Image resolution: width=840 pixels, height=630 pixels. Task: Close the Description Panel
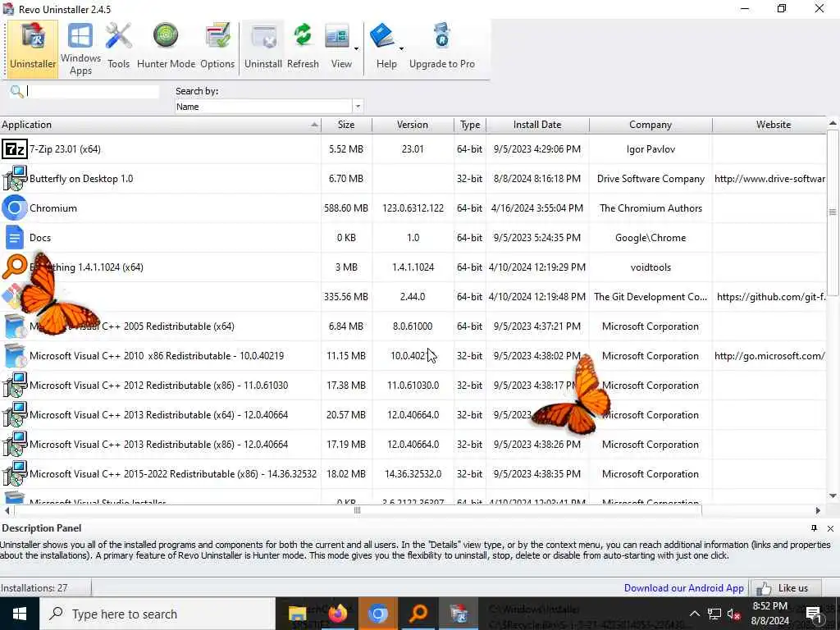[830, 528]
